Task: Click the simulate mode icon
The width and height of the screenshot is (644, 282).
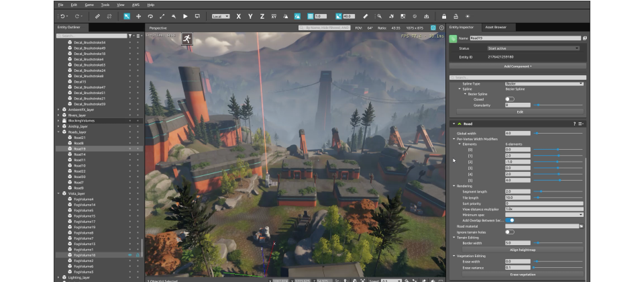Action: [197, 16]
